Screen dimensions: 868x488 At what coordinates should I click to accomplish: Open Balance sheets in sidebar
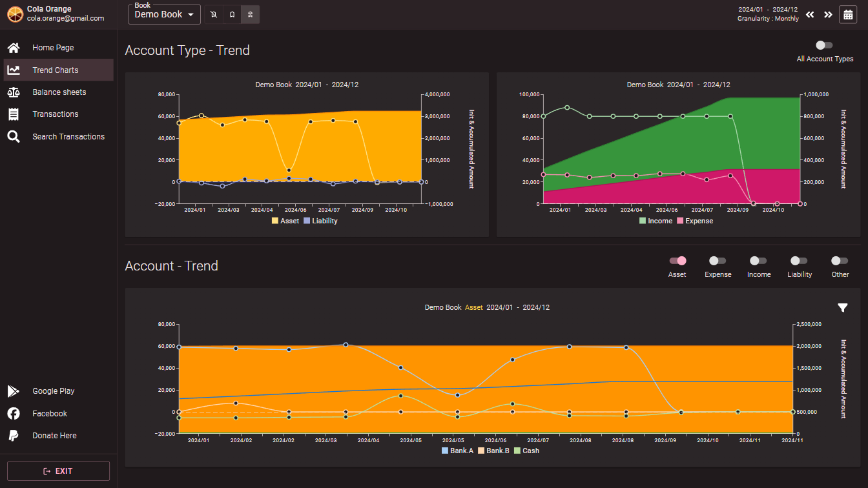[x=59, y=92]
